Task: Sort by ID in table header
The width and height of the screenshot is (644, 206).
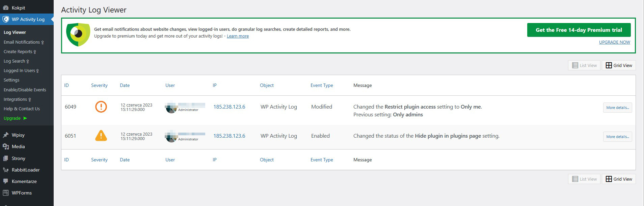Action: pyautogui.click(x=66, y=85)
